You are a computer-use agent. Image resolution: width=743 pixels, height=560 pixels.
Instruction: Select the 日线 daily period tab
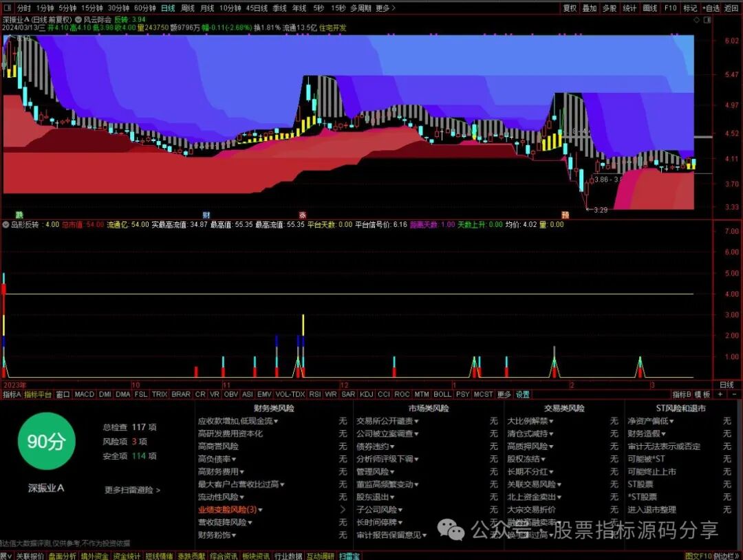(x=168, y=8)
